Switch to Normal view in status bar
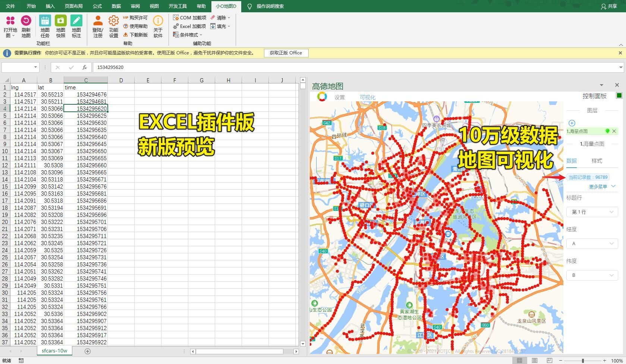The image size is (626, 364). click(x=519, y=361)
